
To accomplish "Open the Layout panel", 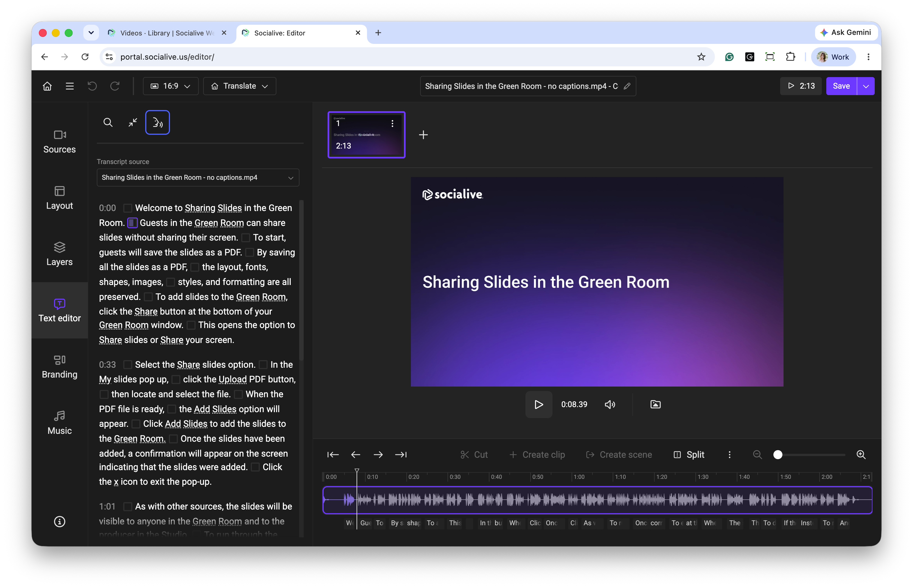I will (x=60, y=198).
